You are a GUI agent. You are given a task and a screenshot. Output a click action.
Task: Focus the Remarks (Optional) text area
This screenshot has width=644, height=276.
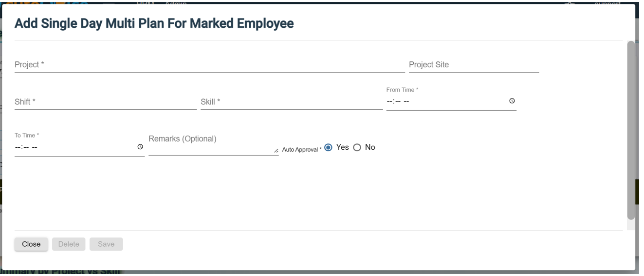click(212, 146)
